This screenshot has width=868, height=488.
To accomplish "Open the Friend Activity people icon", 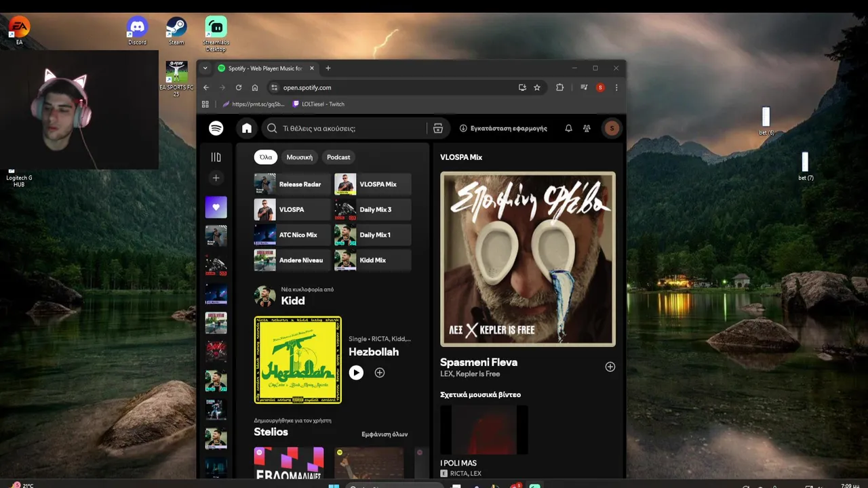I will pos(587,128).
